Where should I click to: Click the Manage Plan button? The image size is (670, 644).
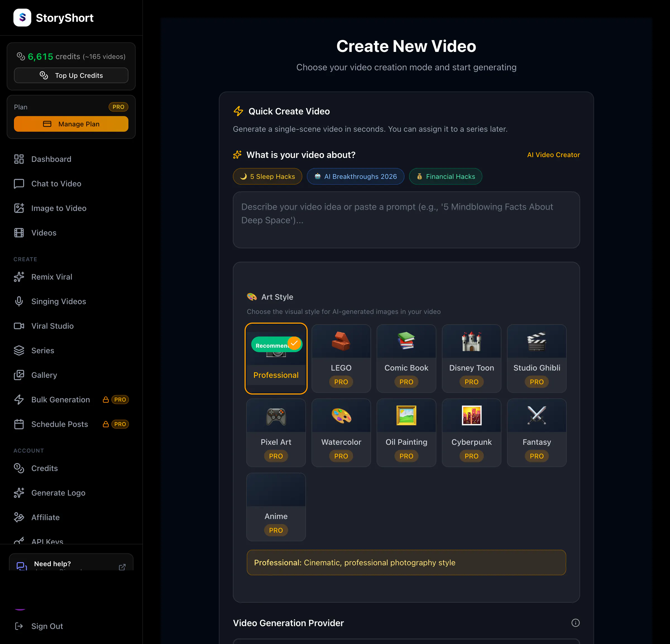[x=71, y=124]
